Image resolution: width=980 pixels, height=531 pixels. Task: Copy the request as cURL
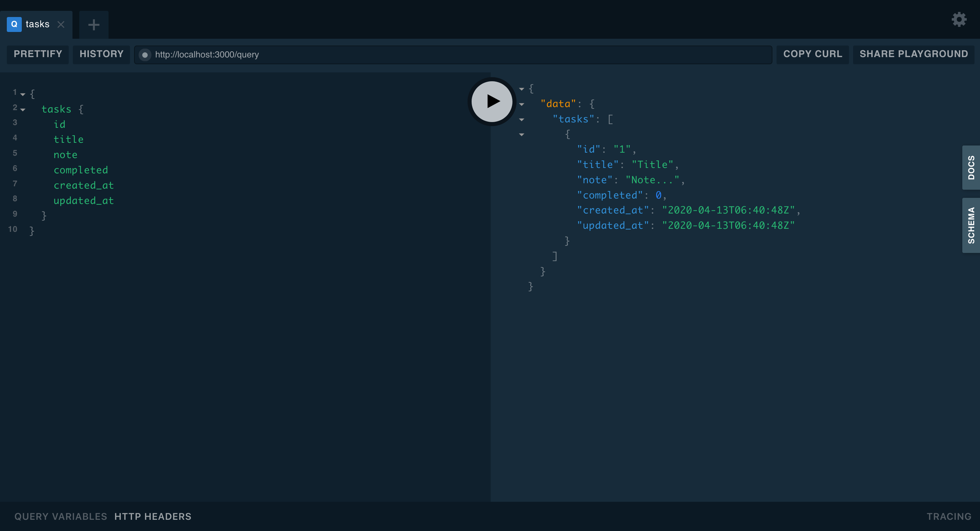coord(812,54)
